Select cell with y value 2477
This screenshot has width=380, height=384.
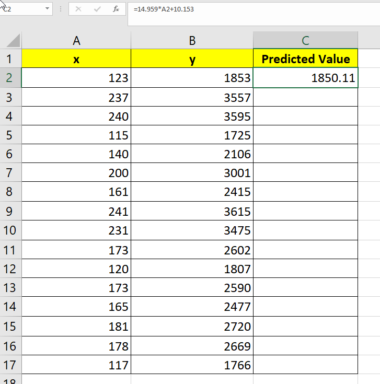pyautogui.click(x=192, y=306)
